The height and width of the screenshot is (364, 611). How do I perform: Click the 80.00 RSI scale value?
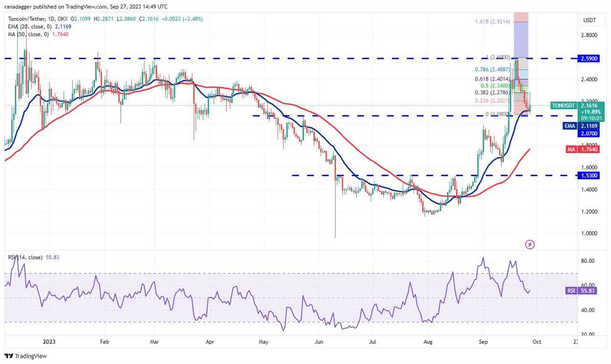(588, 261)
